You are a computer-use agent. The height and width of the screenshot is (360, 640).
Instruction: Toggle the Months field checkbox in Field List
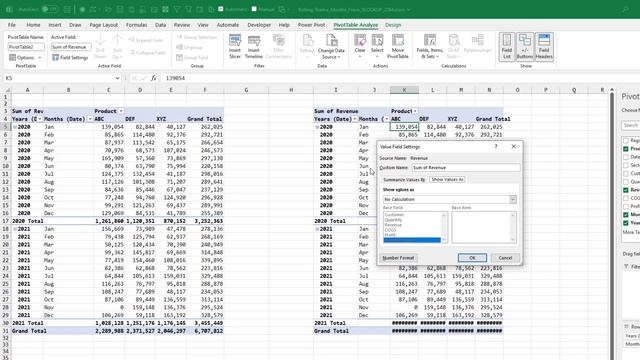coord(625,215)
